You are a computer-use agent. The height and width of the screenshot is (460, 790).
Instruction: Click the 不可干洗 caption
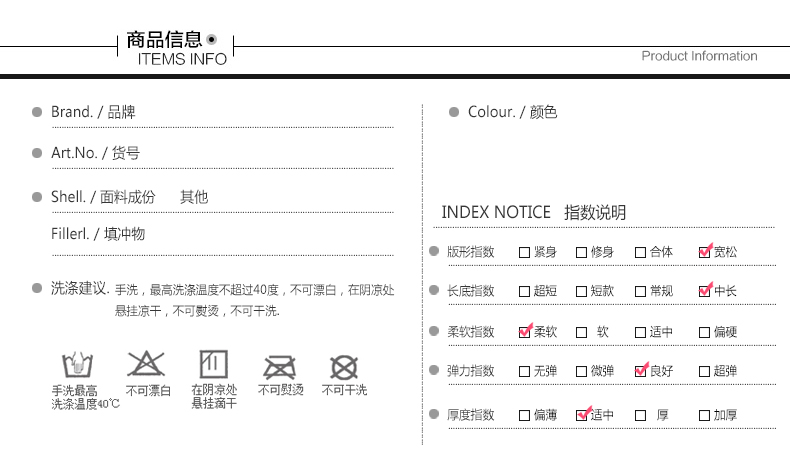click(345, 390)
